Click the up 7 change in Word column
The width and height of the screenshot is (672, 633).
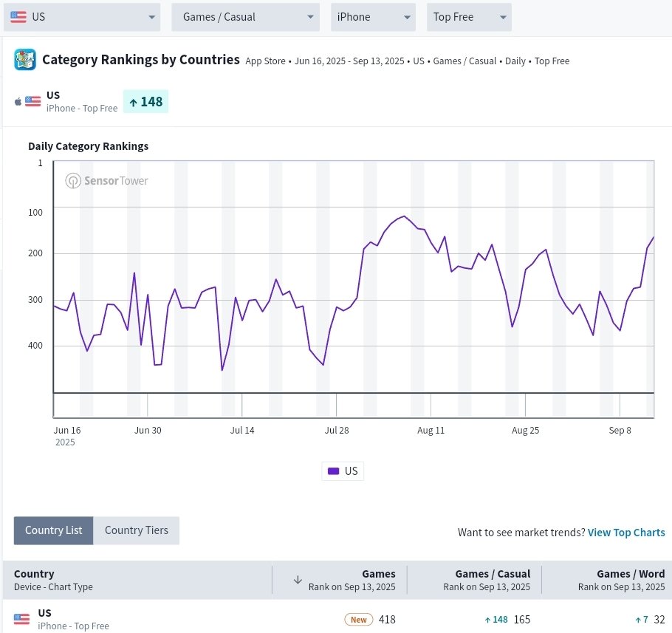(x=642, y=620)
